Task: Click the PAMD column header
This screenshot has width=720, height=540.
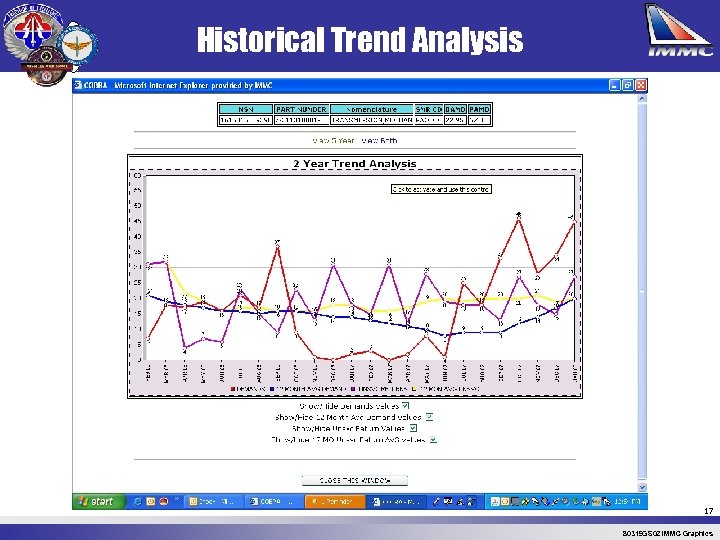Action: pyautogui.click(x=479, y=109)
